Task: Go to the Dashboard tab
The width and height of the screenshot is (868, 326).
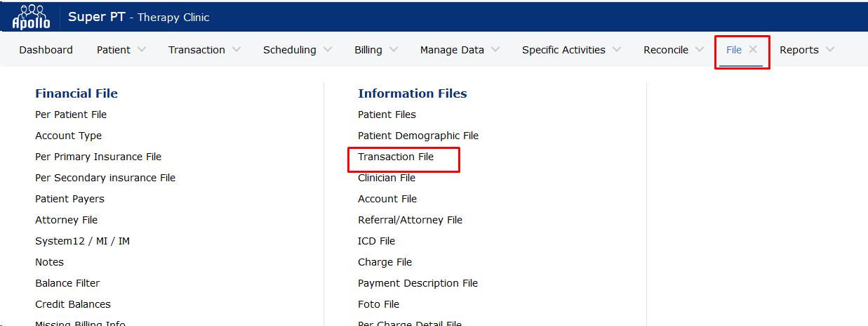Action: (46, 50)
